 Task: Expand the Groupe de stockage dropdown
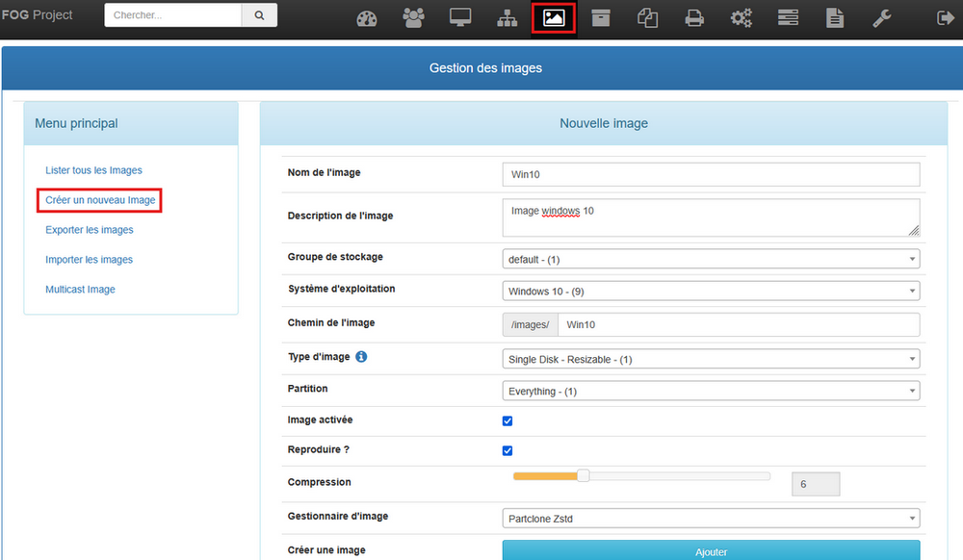[x=711, y=259]
